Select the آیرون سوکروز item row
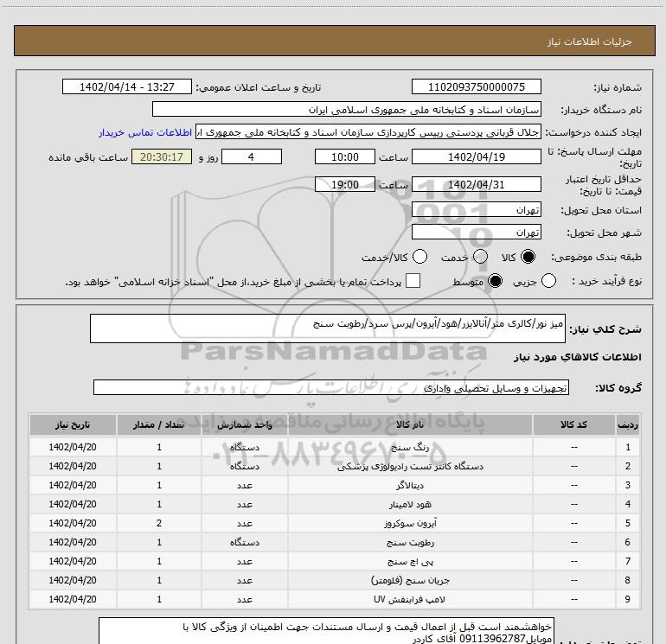Viewport: 666px width, 644px height. click(x=334, y=523)
